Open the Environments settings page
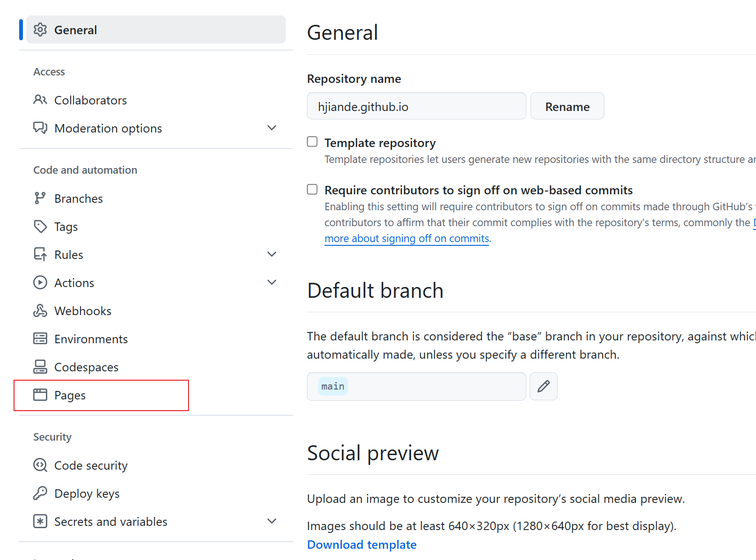This screenshot has width=756, height=560. point(91,339)
